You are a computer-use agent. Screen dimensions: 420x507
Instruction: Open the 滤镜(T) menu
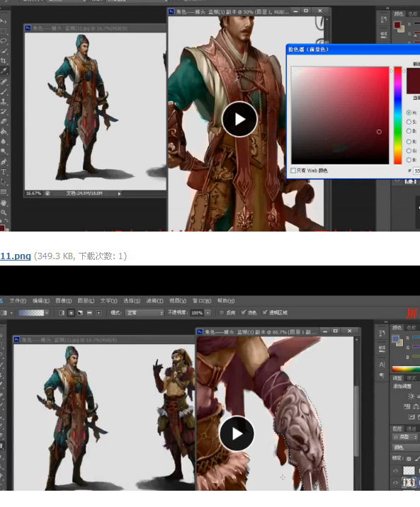coord(154,301)
